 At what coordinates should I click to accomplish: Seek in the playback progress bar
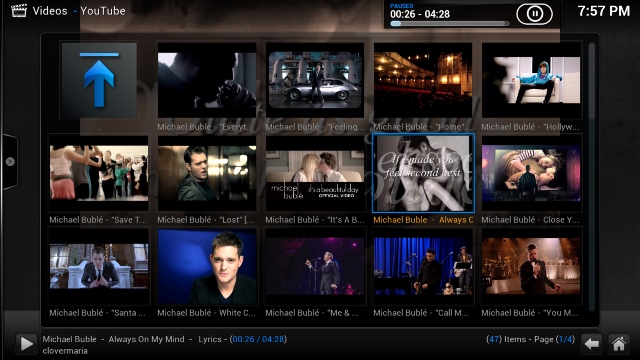(450, 24)
